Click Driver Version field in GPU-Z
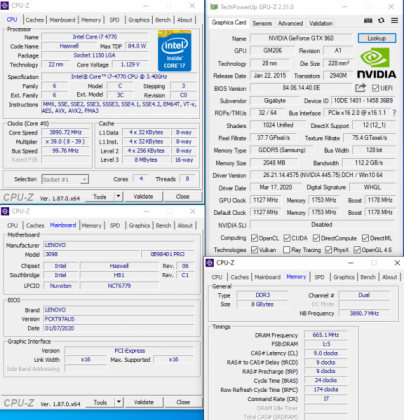Screen dimensions: 404x420 click(323, 175)
